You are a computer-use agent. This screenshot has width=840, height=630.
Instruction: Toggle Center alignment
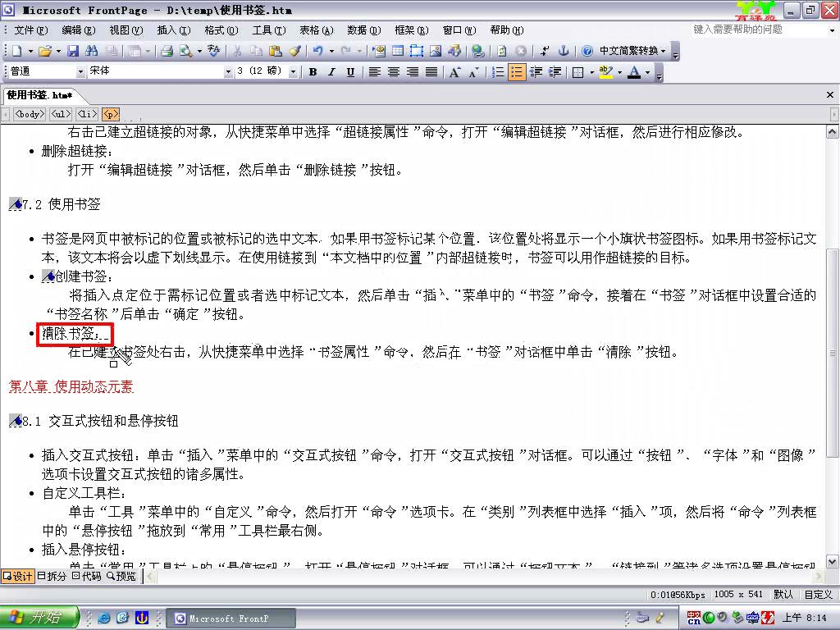[x=394, y=72]
